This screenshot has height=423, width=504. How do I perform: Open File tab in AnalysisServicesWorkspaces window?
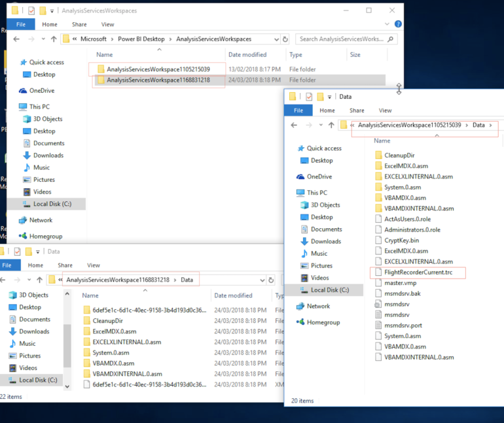(21, 24)
